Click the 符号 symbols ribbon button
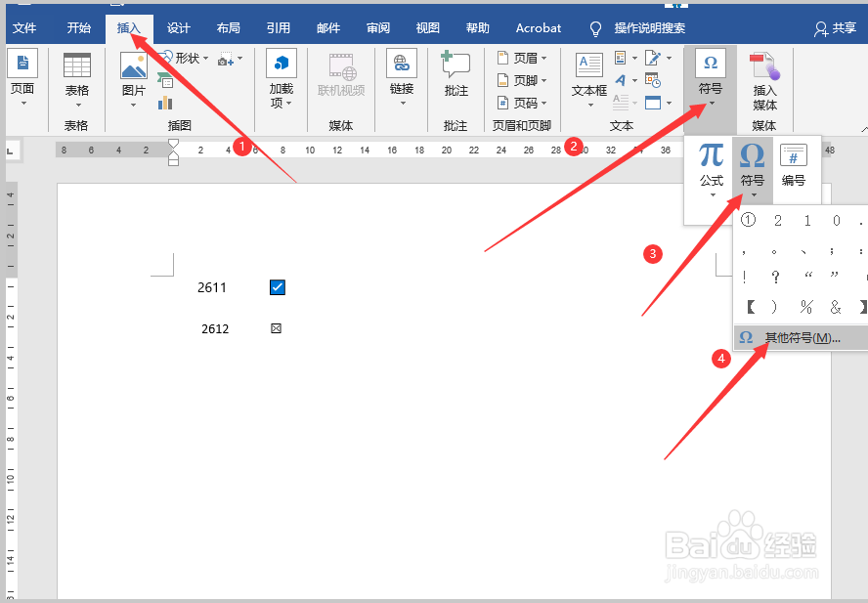The width and height of the screenshot is (868, 603). point(711,77)
